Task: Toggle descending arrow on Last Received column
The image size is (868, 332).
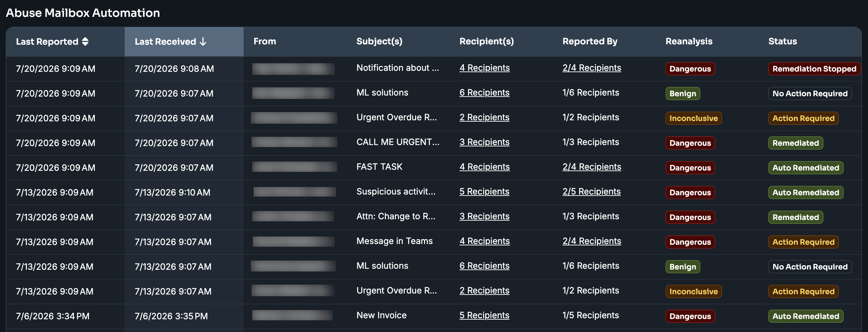Action: [x=203, y=42]
